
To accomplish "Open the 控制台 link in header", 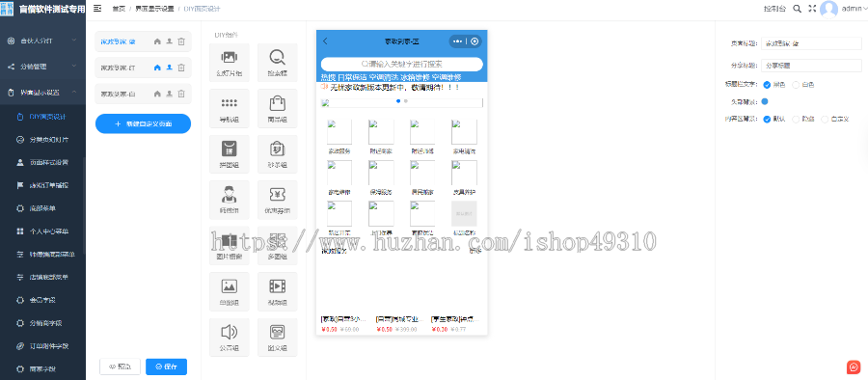I will coord(774,9).
